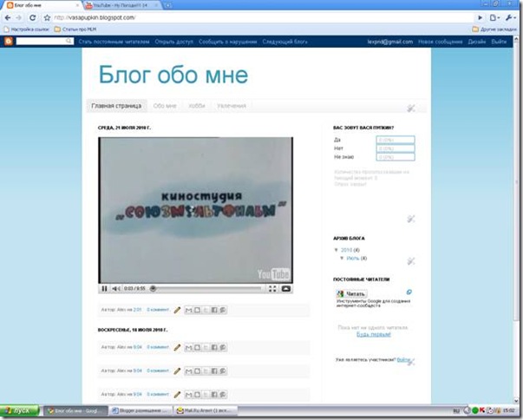
Task: Click Будь первым follower link
Action: point(374,334)
